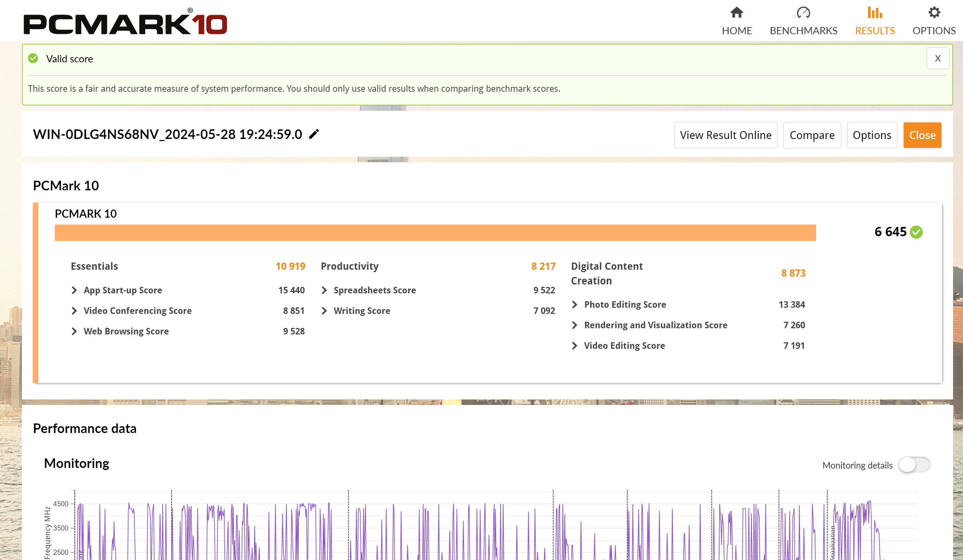Click the 4500 MHz frequency axis label

click(x=61, y=504)
